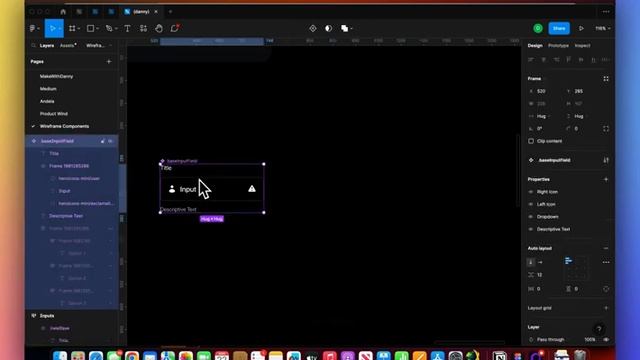Open the MakeWithDanny page

click(56, 76)
